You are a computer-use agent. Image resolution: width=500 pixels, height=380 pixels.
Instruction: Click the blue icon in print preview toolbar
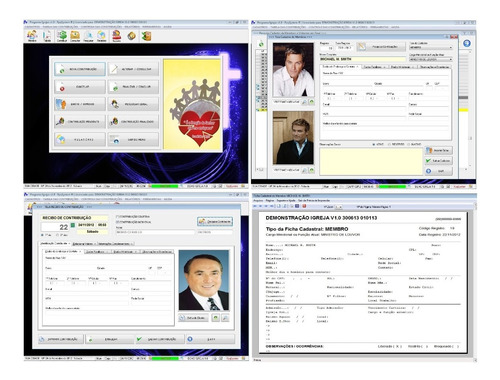tap(297, 206)
